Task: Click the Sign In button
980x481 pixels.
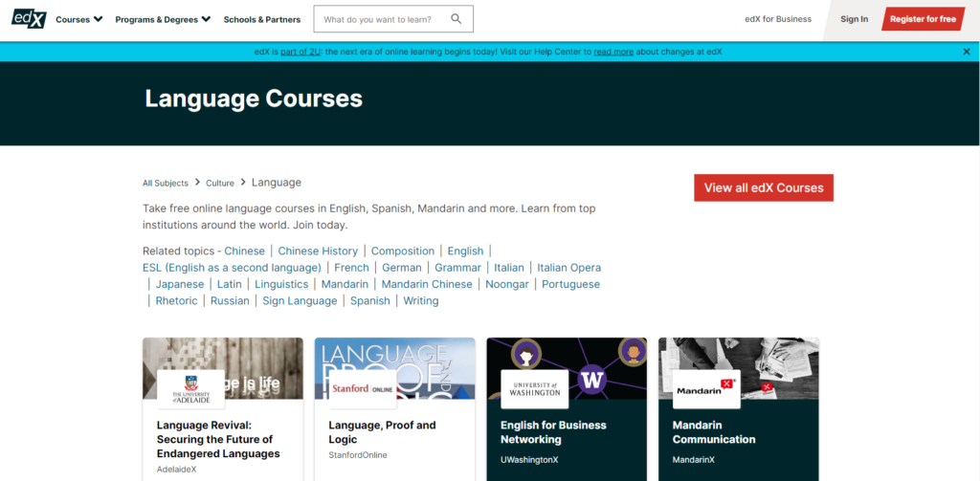Action: 854,19
